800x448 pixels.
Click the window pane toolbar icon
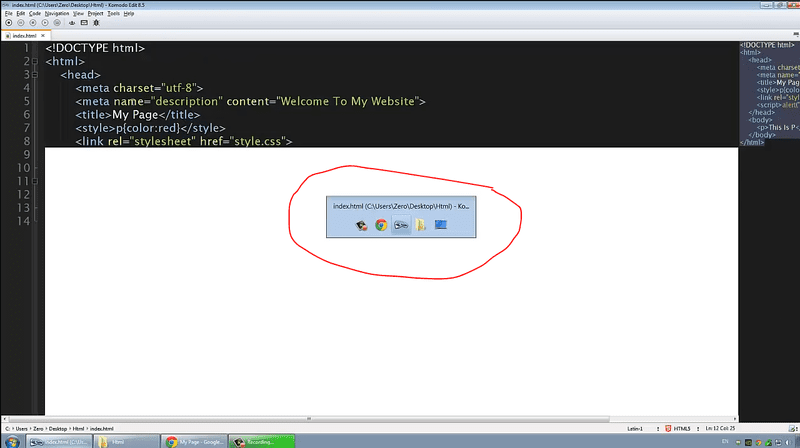pos(84,22)
